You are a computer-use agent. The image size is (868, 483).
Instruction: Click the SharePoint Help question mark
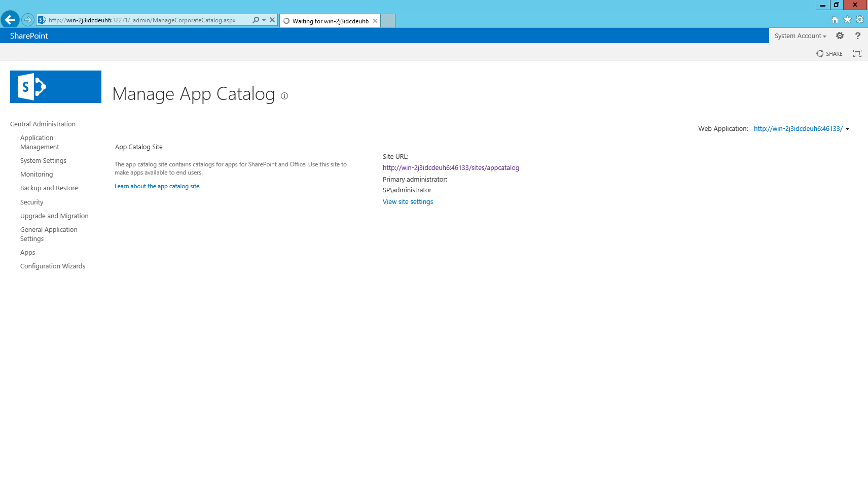(858, 36)
